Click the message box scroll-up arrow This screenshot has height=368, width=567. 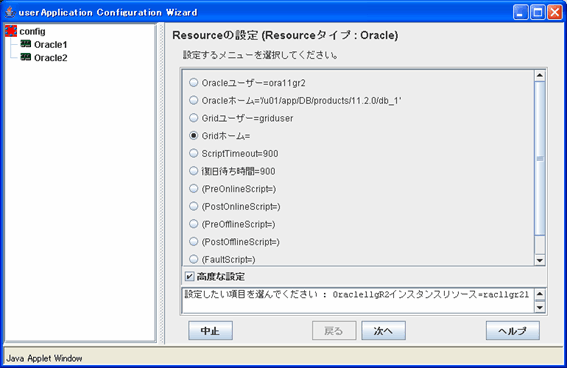tap(540, 294)
